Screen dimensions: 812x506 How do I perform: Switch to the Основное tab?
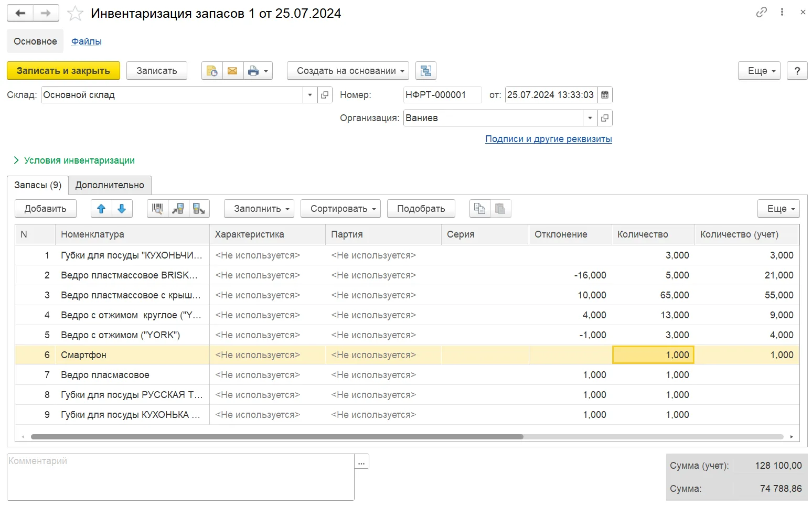[35, 41]
